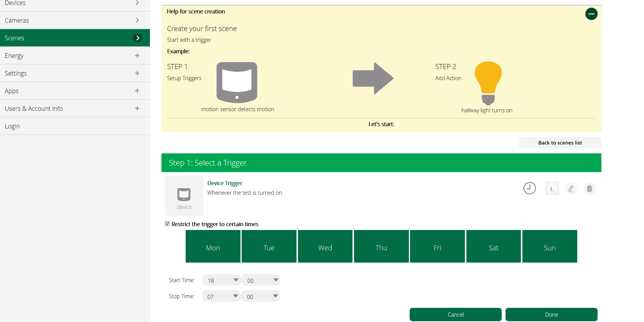Expand the Energy menu plus icon
Viewport: 644px width, 322px height.
(137, 56)
